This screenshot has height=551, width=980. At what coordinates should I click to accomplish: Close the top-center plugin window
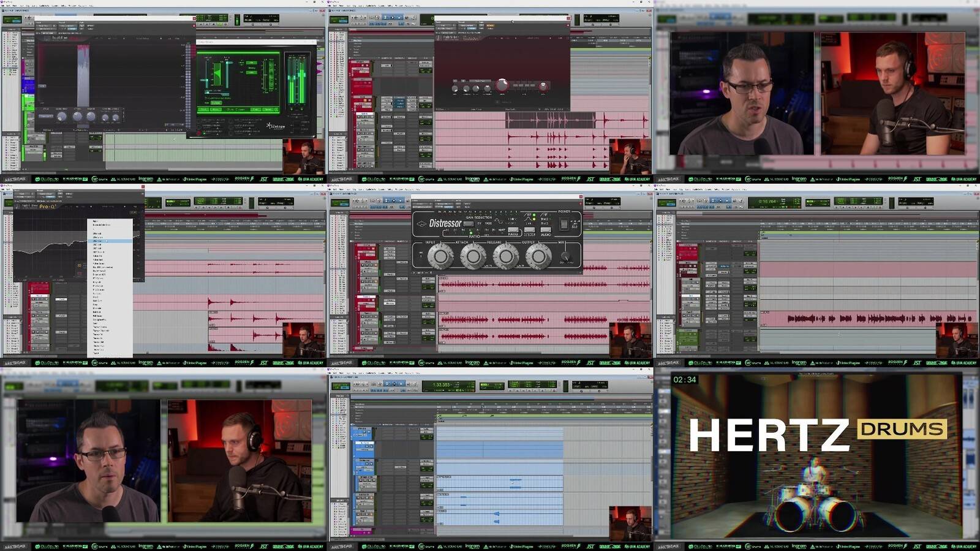pyautogui.click(x=568, y=18)
